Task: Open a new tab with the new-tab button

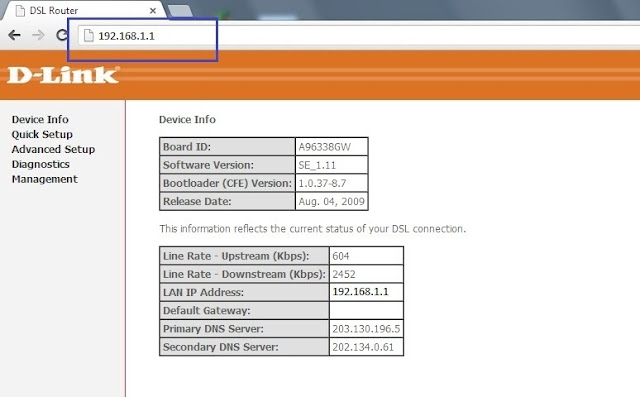Action: coord(180,11)
